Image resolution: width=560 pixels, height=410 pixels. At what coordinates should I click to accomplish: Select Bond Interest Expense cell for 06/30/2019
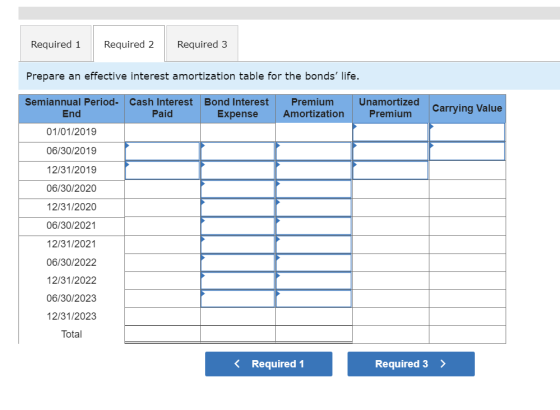coord(238,151)
